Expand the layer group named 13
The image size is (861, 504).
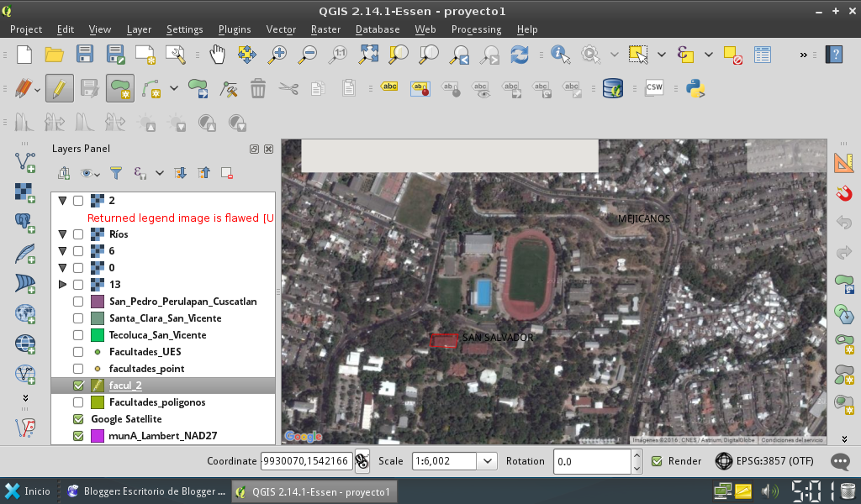tap(62, 285)
